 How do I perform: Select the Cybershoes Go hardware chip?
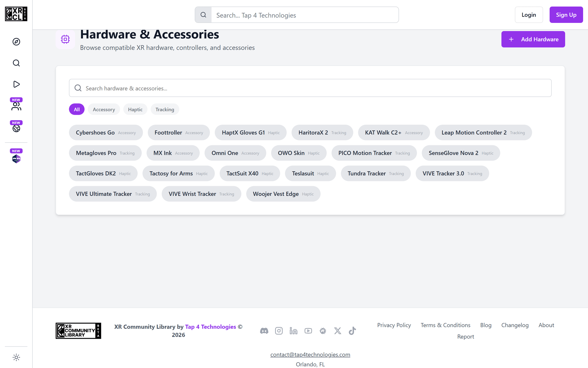pos(106,132)
